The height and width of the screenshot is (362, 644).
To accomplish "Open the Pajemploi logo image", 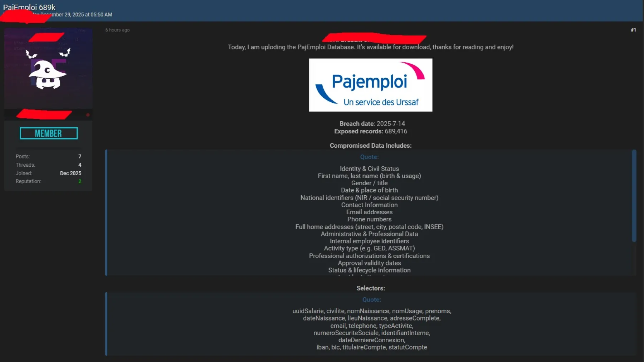I will [371, 85].
